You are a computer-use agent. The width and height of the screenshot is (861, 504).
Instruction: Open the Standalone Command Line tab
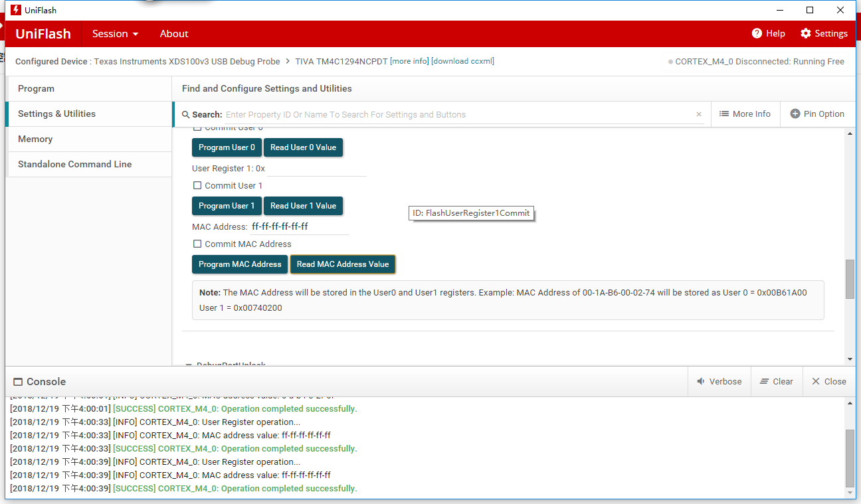coord(89,165)
